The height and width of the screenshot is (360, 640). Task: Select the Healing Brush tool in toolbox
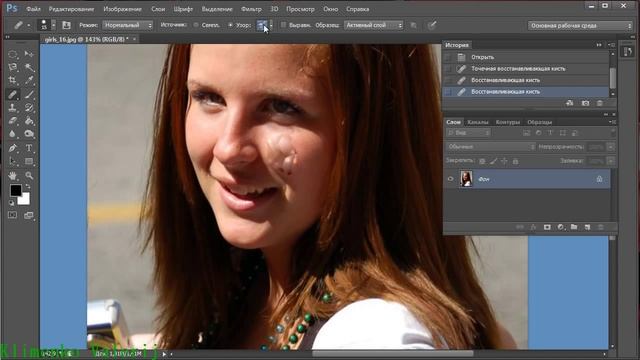tap(13, 95)
